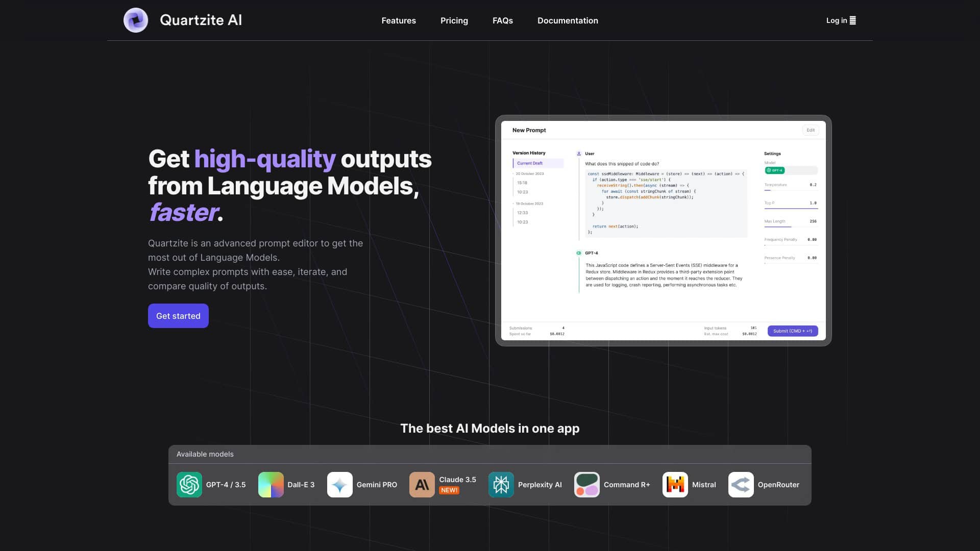Expand the 19 October 2023 version group
The width and height of the screenshot is (980, 551).
[x=530, y=203]
